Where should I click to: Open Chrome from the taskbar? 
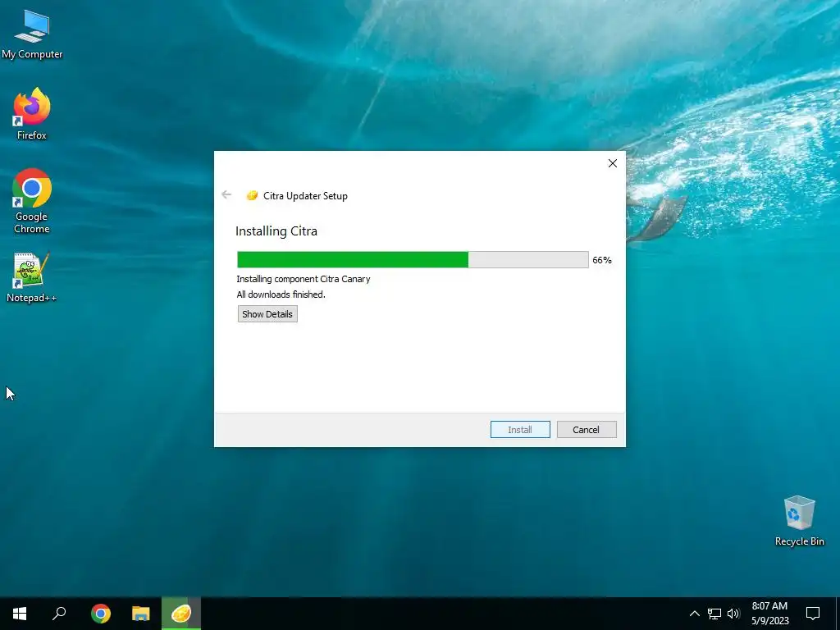click(101, 614)
